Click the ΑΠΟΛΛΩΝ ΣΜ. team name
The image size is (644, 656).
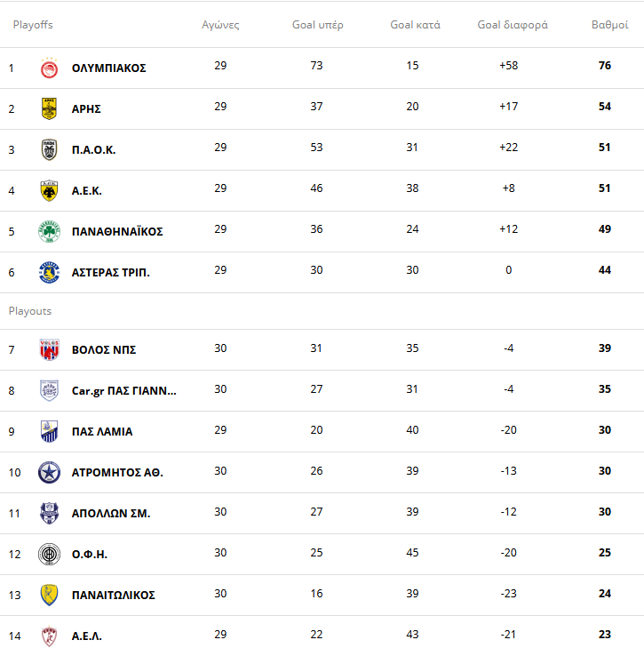point(111,513)
